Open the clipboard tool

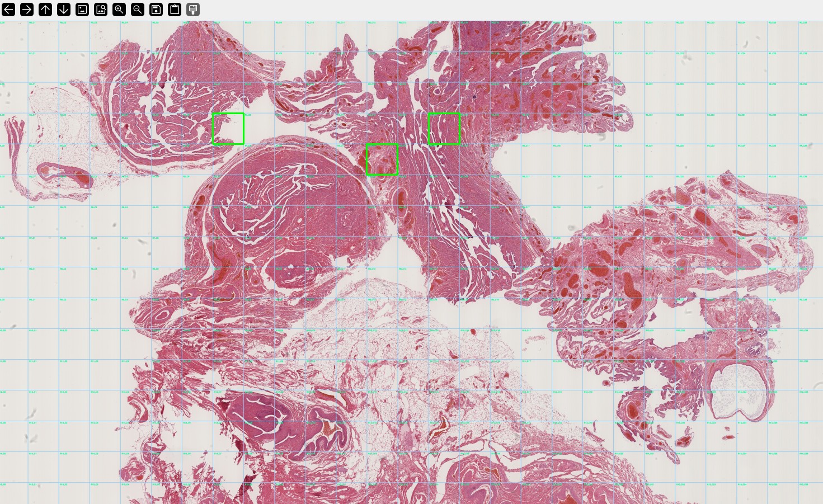point(174,9)
